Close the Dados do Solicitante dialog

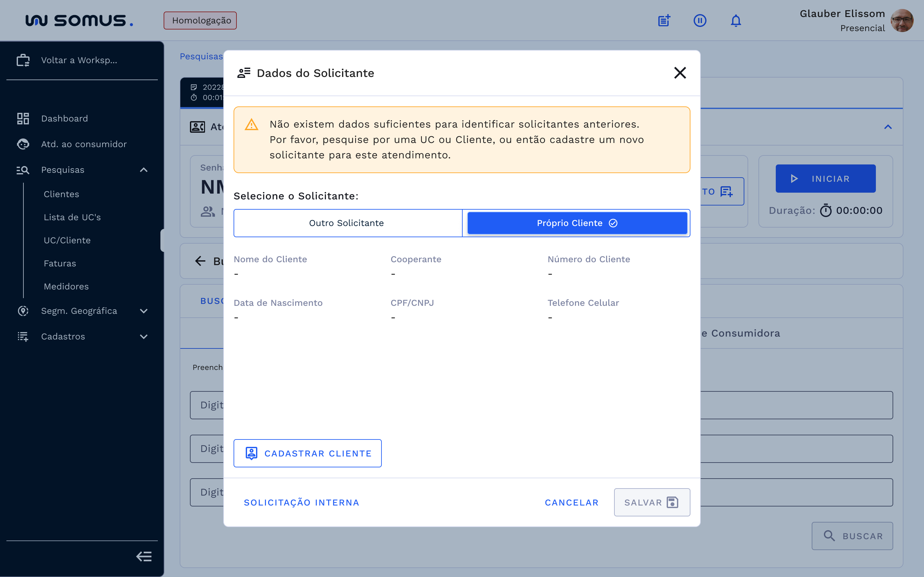(680, 73)
